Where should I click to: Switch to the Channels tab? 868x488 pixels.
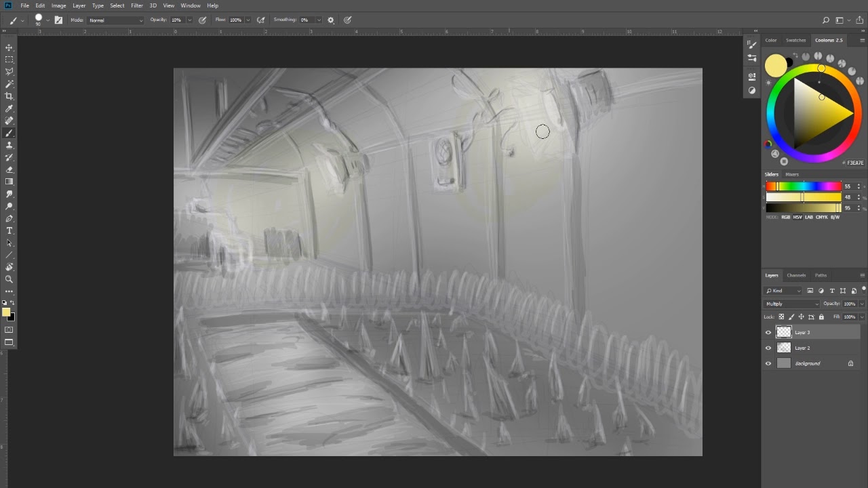tap(796, 275)
